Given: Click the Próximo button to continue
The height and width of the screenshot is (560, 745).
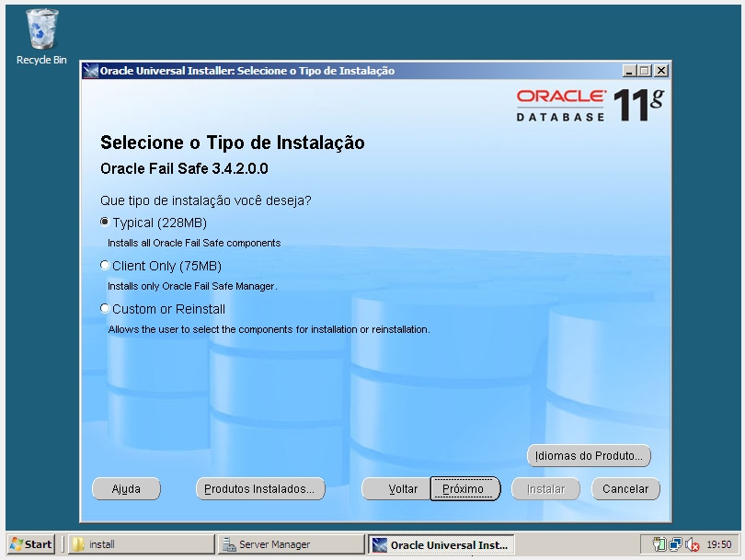Looking at the screenshot, I should [x=465, y=488].
